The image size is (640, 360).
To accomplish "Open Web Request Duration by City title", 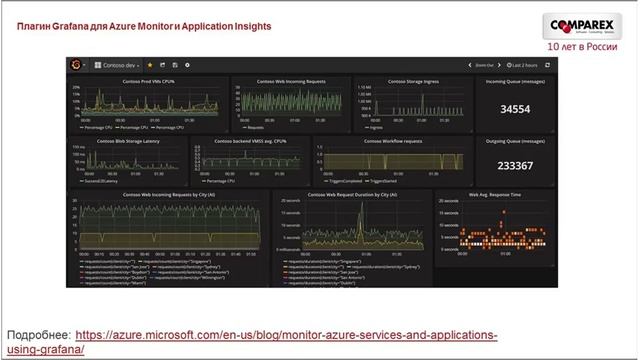I will (352, 195).
